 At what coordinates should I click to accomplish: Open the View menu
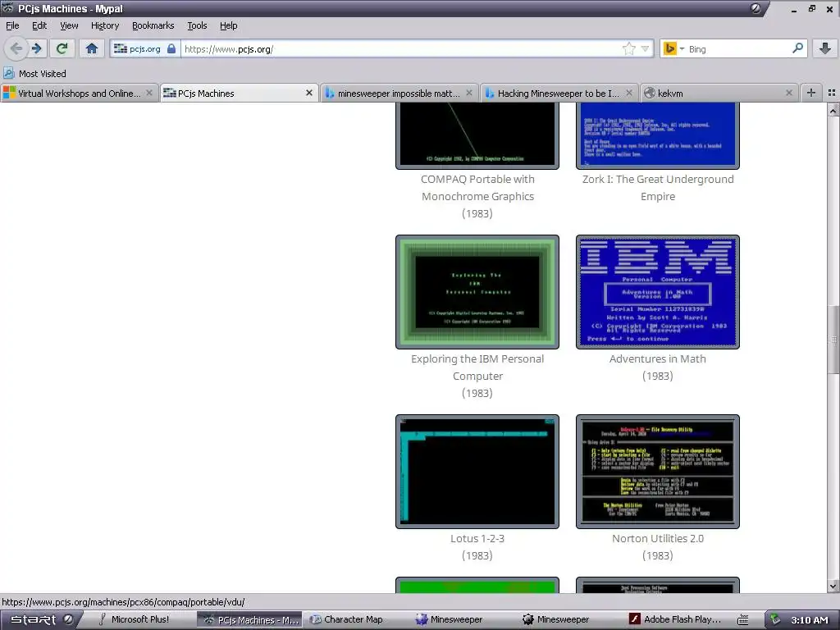69,25
